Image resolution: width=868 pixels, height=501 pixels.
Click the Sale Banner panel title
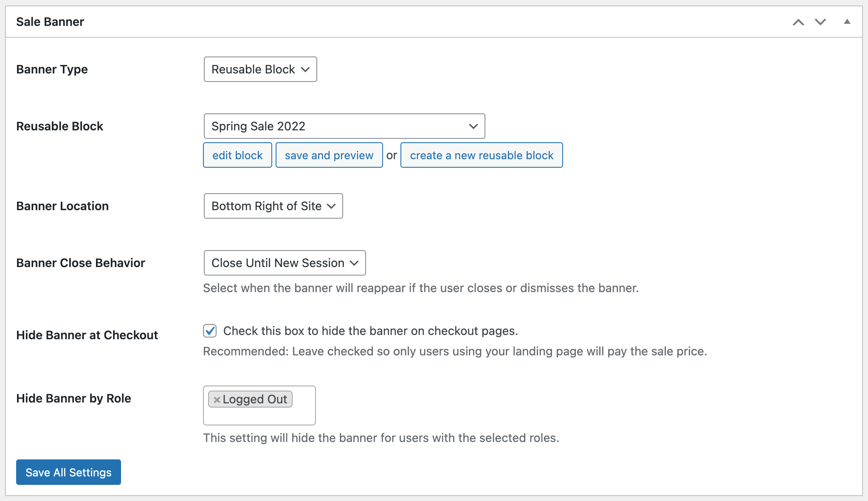50,22
